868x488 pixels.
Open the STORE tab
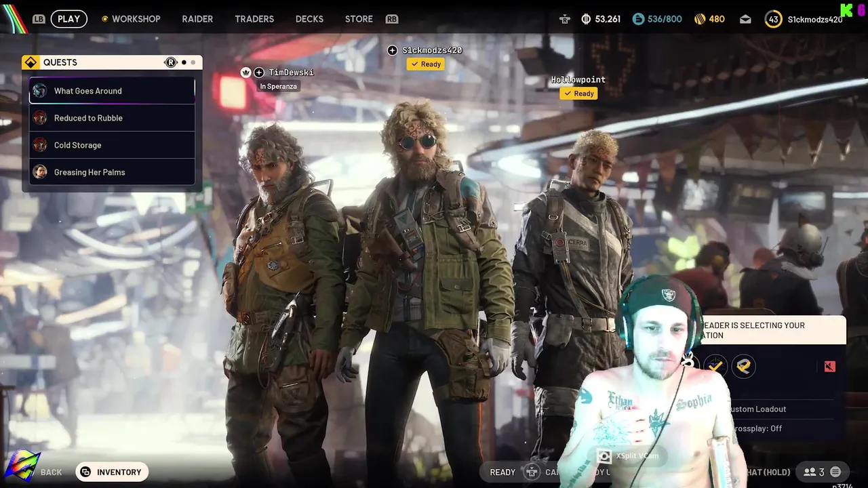click(x=359, y=19)
